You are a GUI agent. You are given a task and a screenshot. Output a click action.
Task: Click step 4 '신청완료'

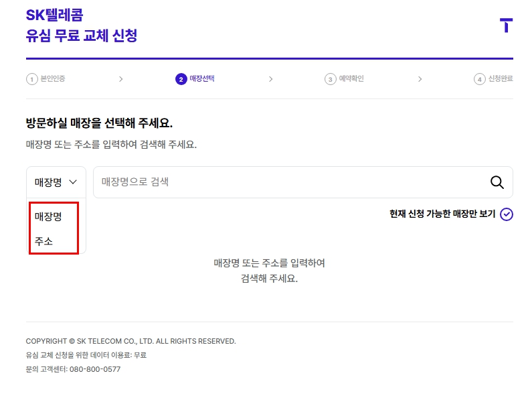(493, 79)
